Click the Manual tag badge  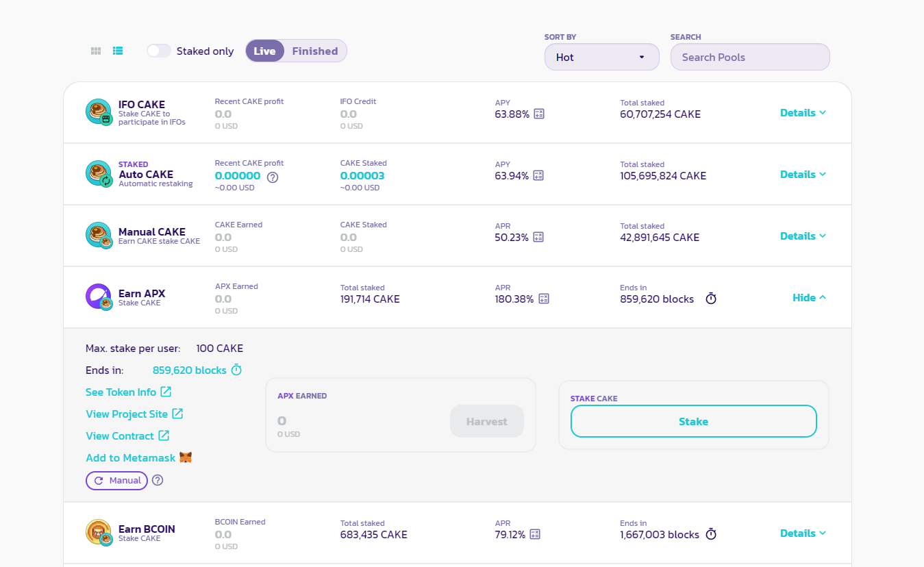[116, 481]
